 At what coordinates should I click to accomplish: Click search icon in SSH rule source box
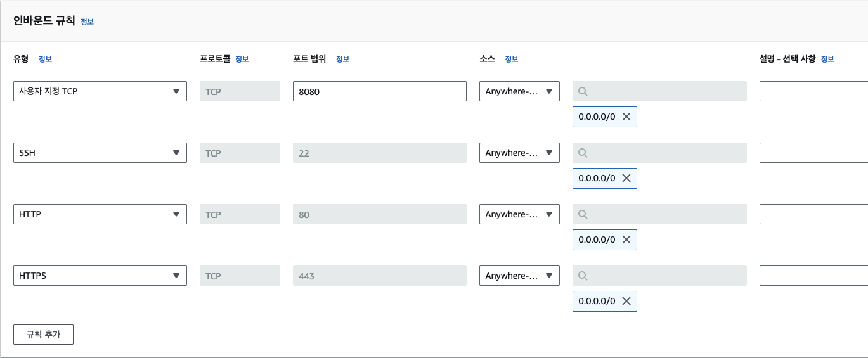(583, 153)
